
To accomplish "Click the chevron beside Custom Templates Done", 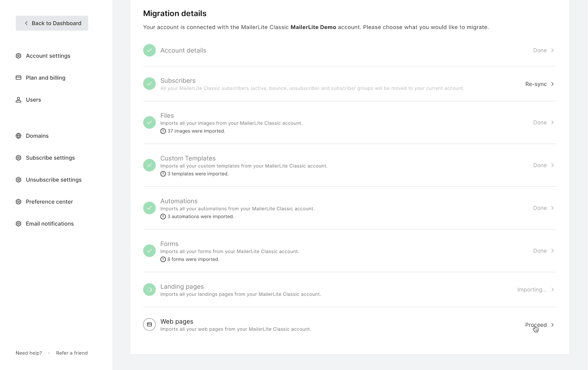I will pos(552,165).
